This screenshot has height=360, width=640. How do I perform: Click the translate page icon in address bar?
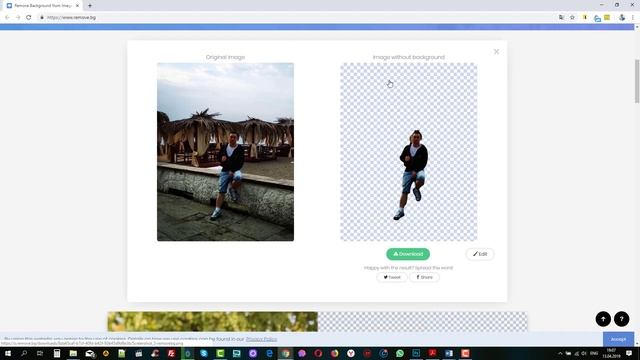562,18
